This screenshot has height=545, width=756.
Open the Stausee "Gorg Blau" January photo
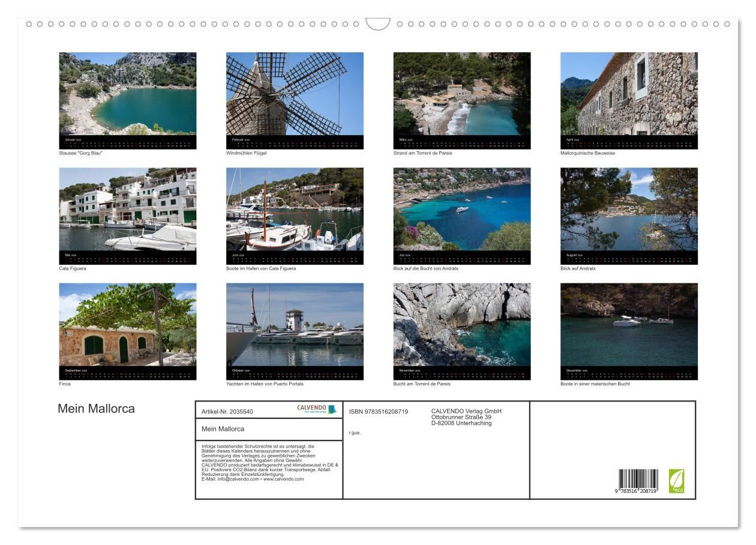127,94
